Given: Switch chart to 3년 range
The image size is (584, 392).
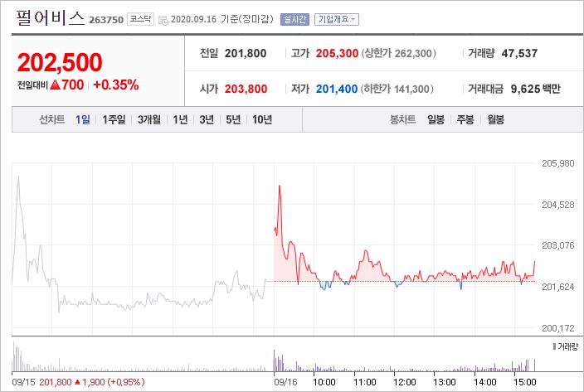Looking at the screenshot, I should (x=207, y=119).
